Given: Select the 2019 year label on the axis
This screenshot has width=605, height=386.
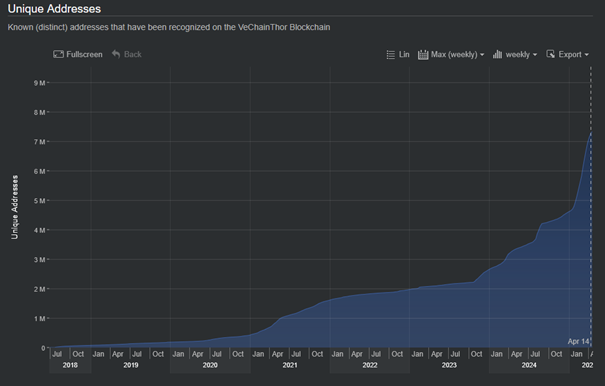Looking at the screenshot, I should pyautogui.click(x=131, y=365).
